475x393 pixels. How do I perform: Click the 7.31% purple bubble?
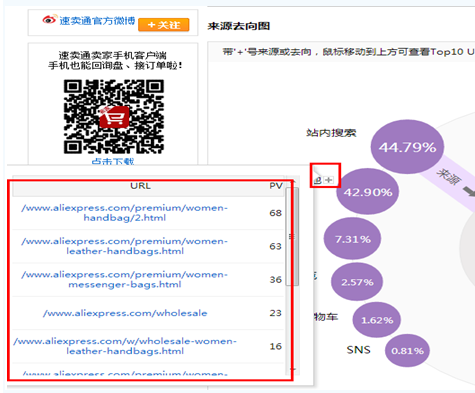pos(352,239)
